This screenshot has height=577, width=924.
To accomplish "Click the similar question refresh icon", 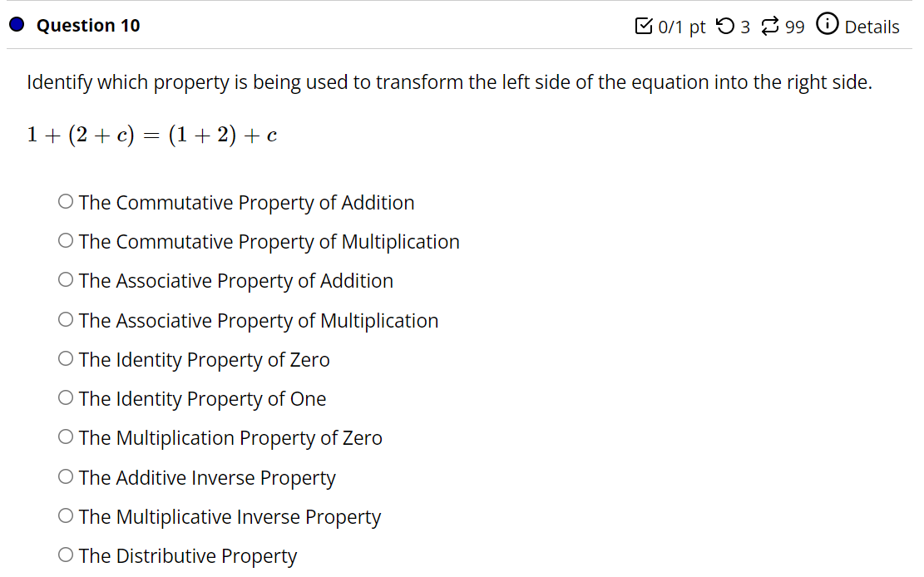I will click(771, 26).
